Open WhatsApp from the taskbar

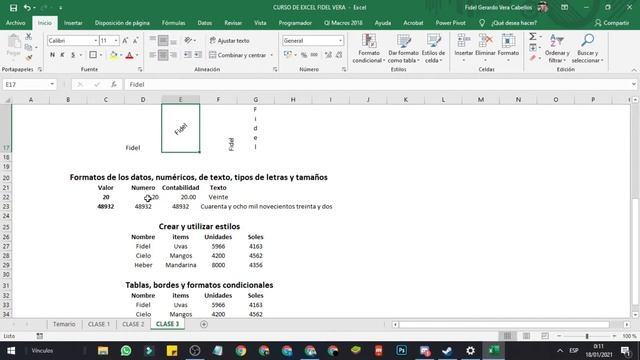pos(126,351)
